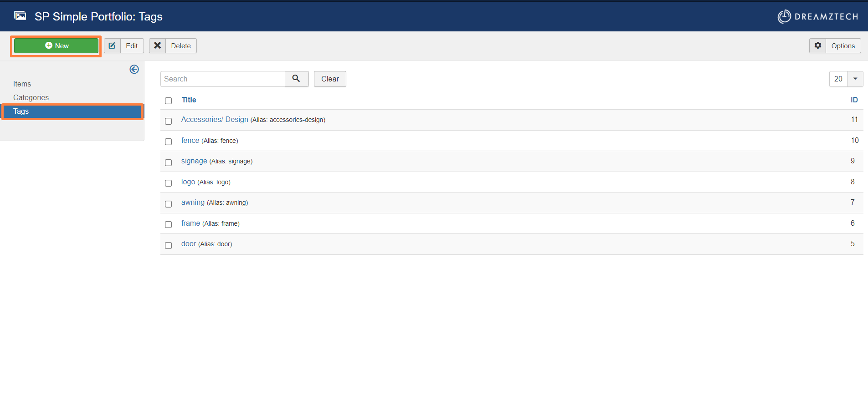The image size is (868, 395).
Task: Open the Items sidebar menu
Action: pyautogui.click(x=22, y=84)
